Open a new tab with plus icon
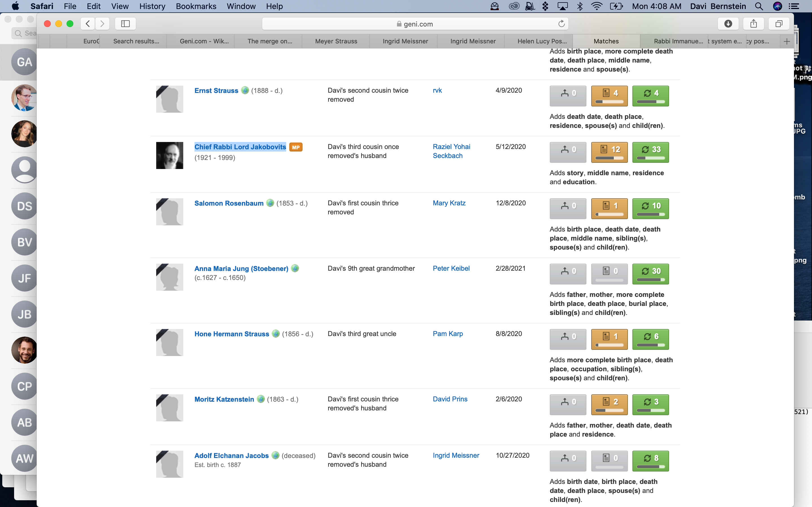812x507 pixels. (x=787, y=41)
